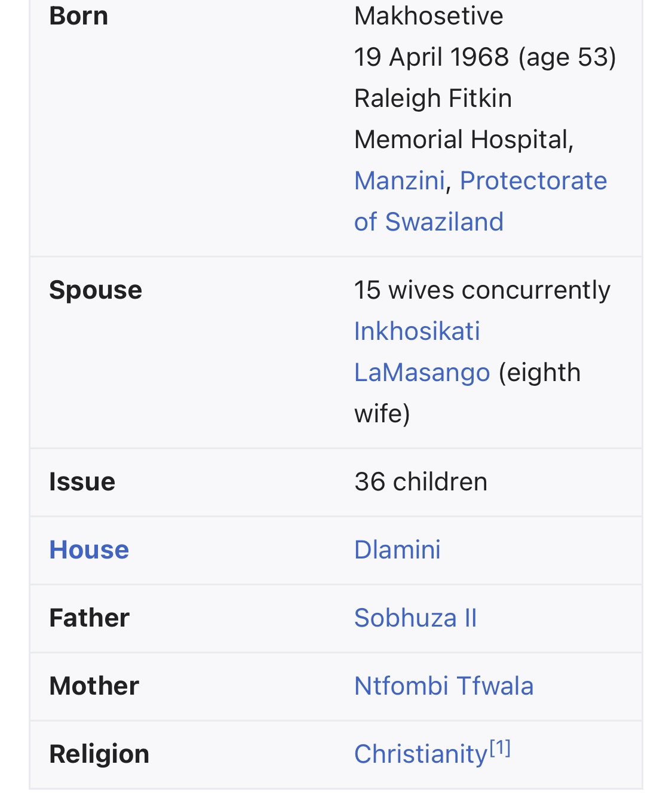
Task: Click the '15 wives concurrently' text
Action: pyautogui.click(x=482, y=290)
